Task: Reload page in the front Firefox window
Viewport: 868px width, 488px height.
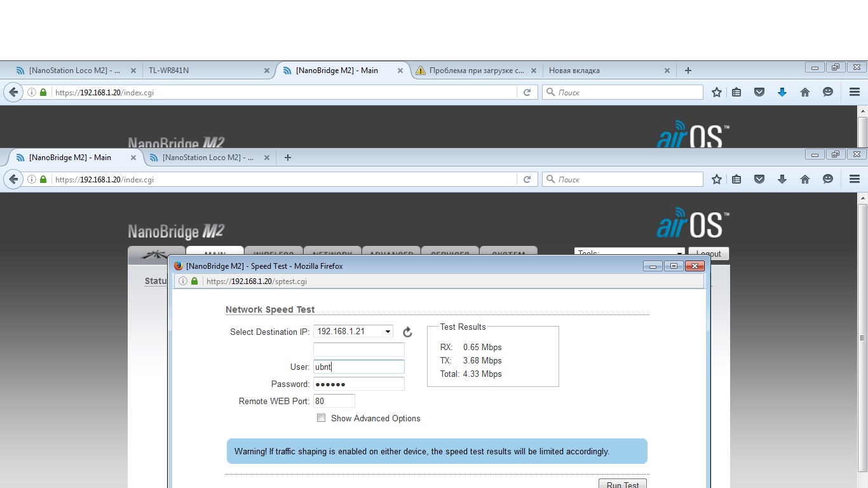Action: (527, 179)
